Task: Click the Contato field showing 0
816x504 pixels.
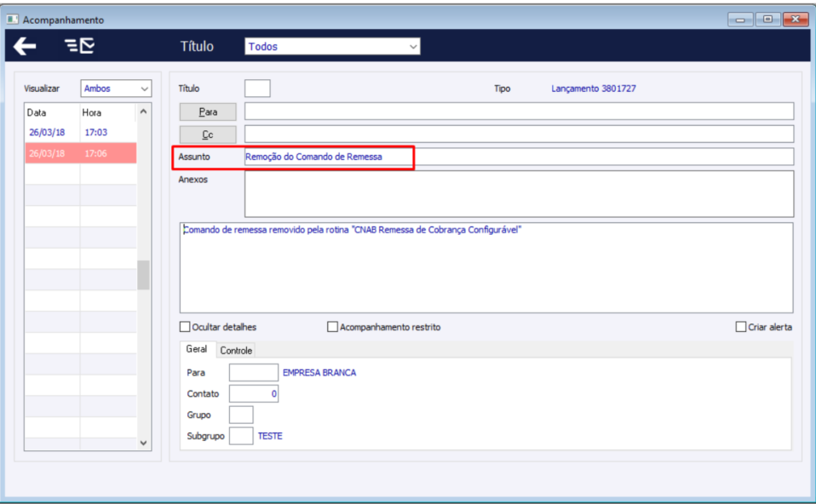Action: click(254, 393)
